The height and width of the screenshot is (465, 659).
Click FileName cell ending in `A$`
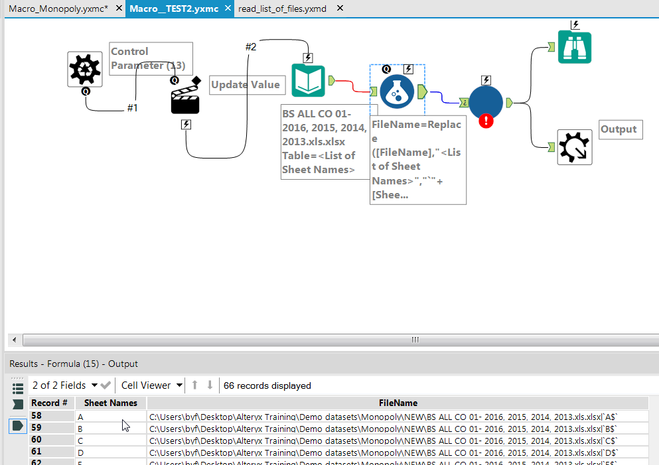click(x=398, y=417)
